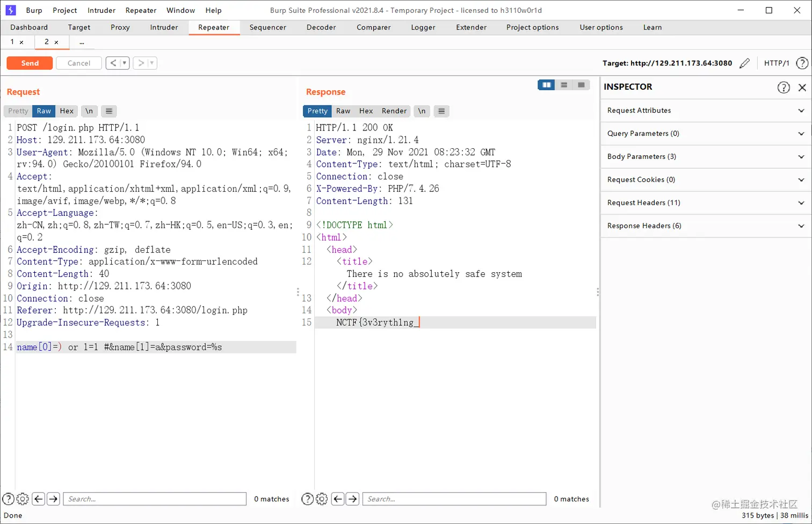This screenshot has height=524, width=812.
Task: Click divider handle between Response and Inspector
Action: tap(598, 292)
